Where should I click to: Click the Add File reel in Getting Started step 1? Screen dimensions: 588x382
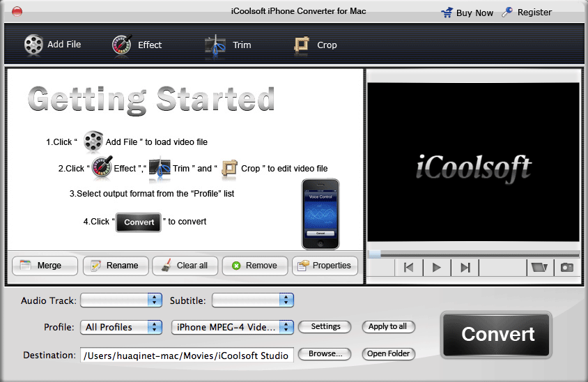[93, 141]
